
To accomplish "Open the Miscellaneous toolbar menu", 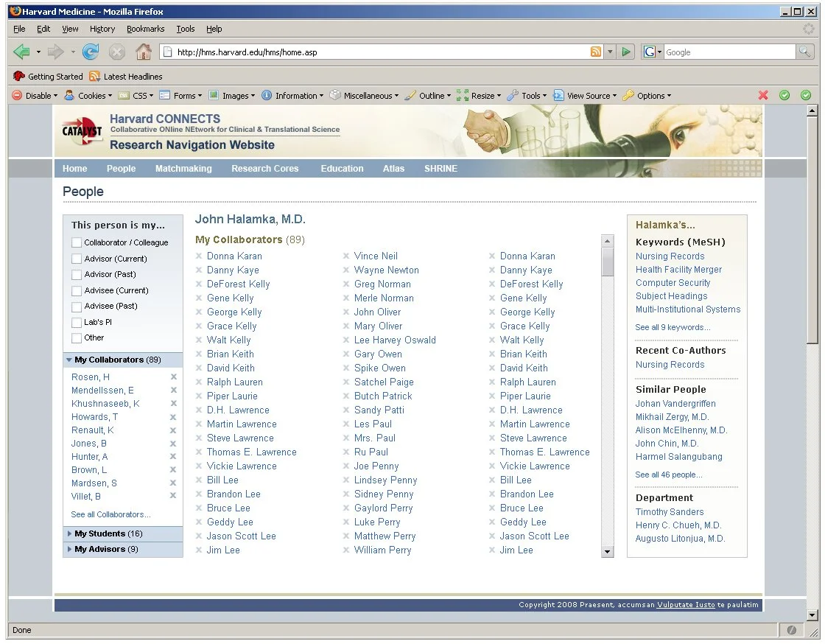I will (364, 95).
